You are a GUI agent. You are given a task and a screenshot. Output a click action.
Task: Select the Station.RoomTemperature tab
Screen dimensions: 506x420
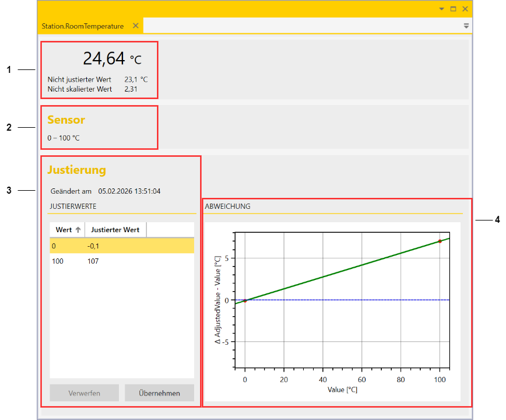(82, 26)
